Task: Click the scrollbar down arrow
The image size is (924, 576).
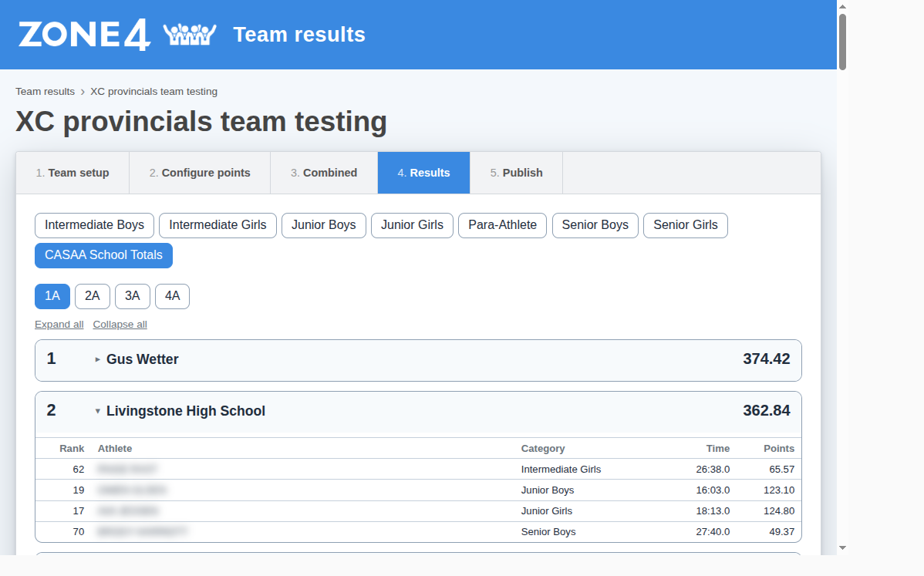Action: pyautogui.click(x=843, y=547)
